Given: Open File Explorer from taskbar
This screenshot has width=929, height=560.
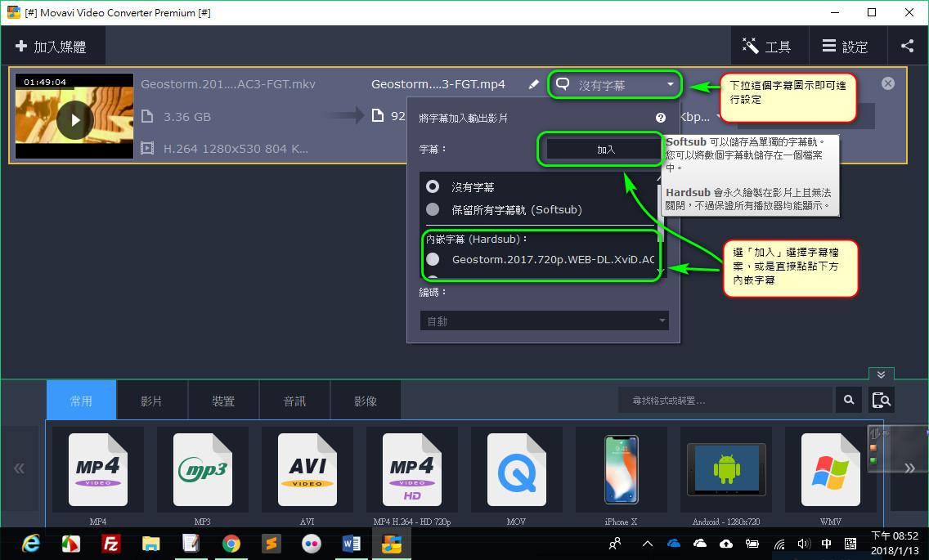Looking at the screenshot, I should (x=151, y=544).
